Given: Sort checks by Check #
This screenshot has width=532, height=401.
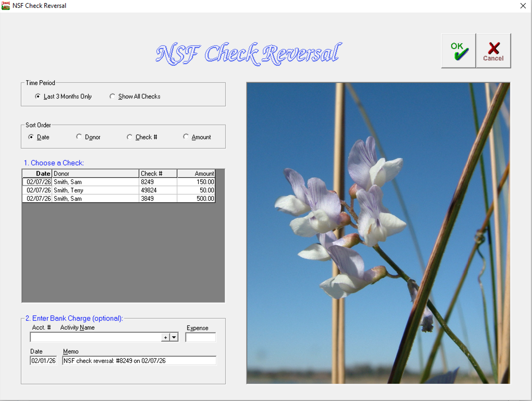Looking at the screenshot, I should [x=130, y=137].
